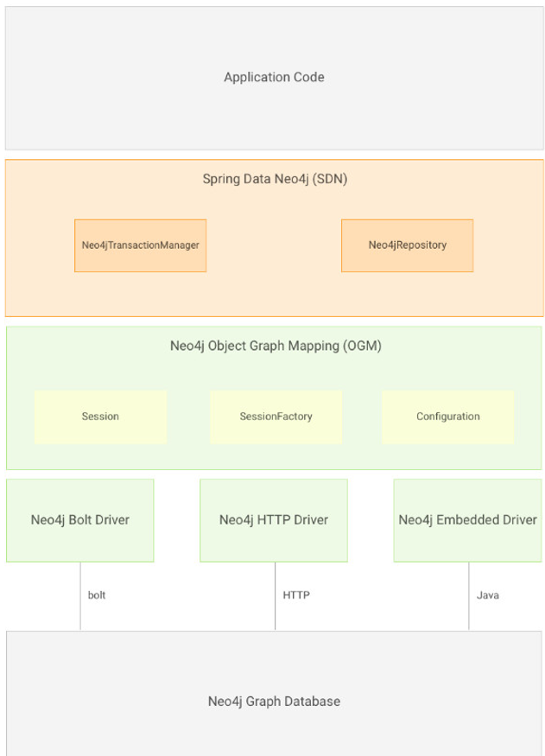Click the Neo4jRepository box

pyautogui.click(x=407, y=245)
